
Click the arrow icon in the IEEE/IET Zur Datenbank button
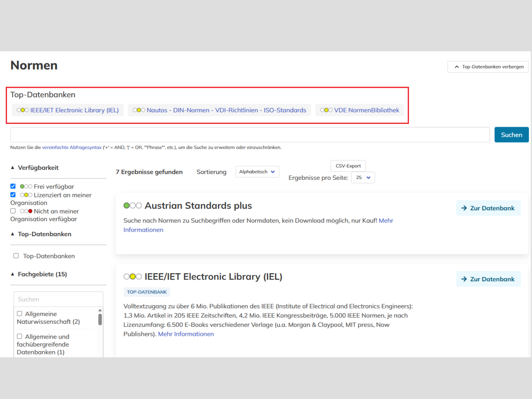(464, 279)
